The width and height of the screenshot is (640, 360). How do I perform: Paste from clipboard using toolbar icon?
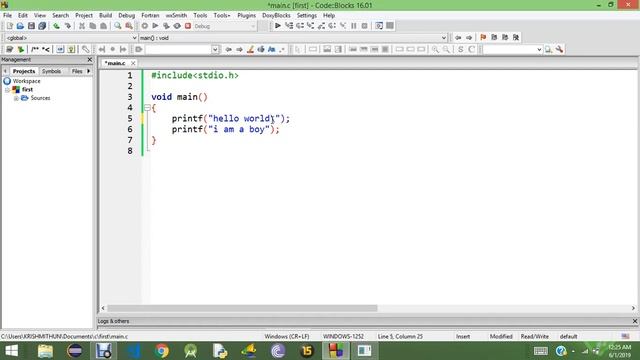click(x=104, y=26)
